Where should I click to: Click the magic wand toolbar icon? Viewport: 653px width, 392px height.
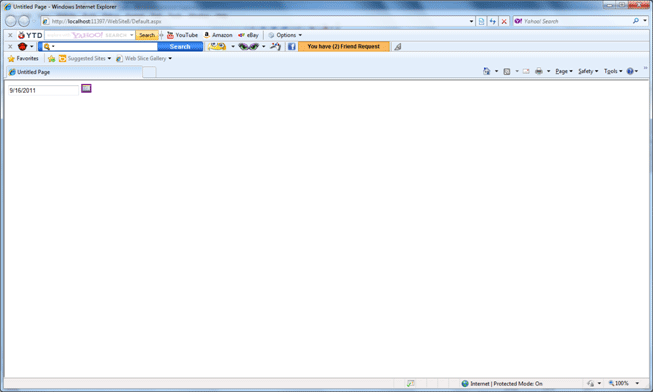tap(275, 46)
